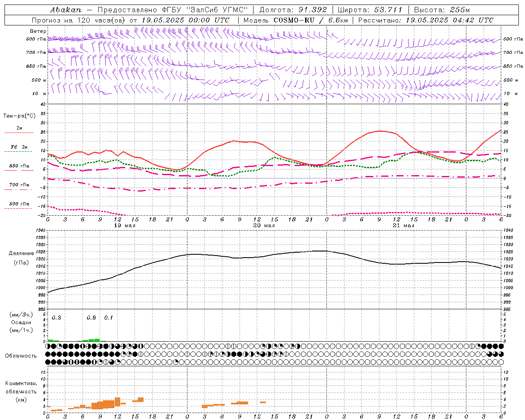Click the "0.8" precipitation amount
This screenshot has width=525, height=420.
[x=91, y=318]
